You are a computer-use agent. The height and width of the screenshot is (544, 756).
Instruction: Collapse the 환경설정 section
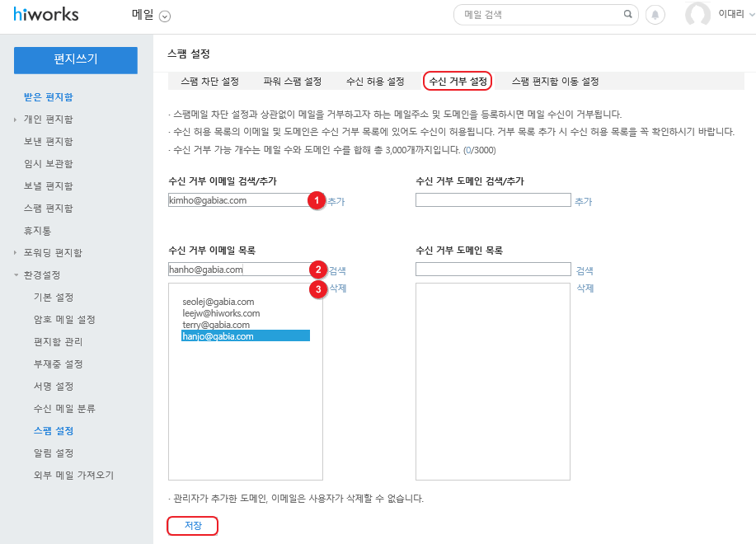(16, 275)
